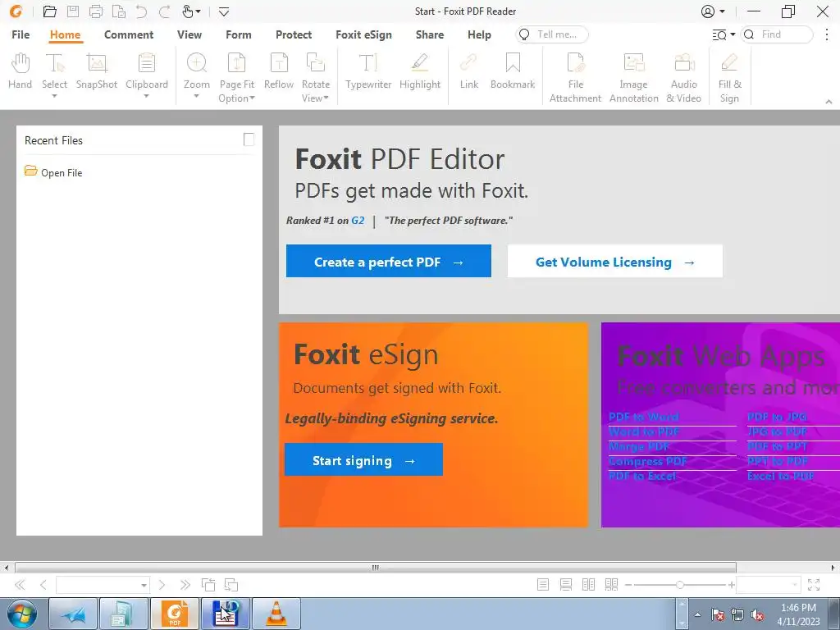This screenshot has width=840, height=630.
Task: Click the Print icon in quick access toolbar
Action: [x=96, y=11]
